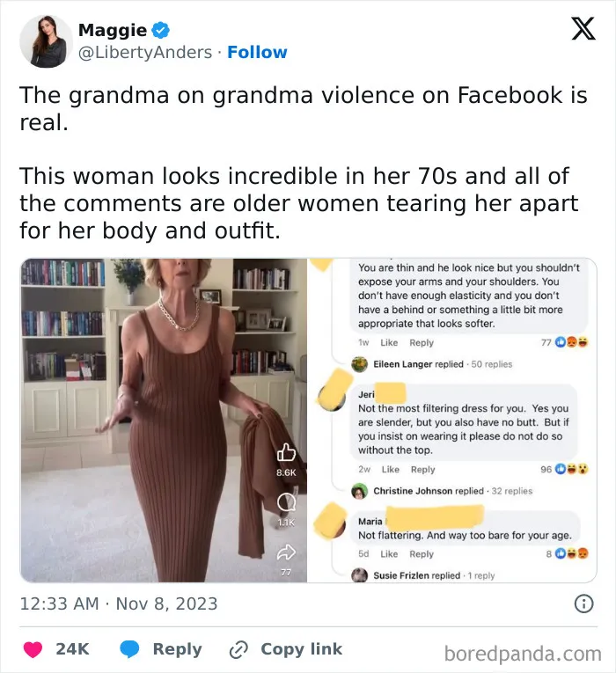Screen dimensions: 616x673
Task: Click the blue reply speech bubble icon
Action: click(129, 649)
